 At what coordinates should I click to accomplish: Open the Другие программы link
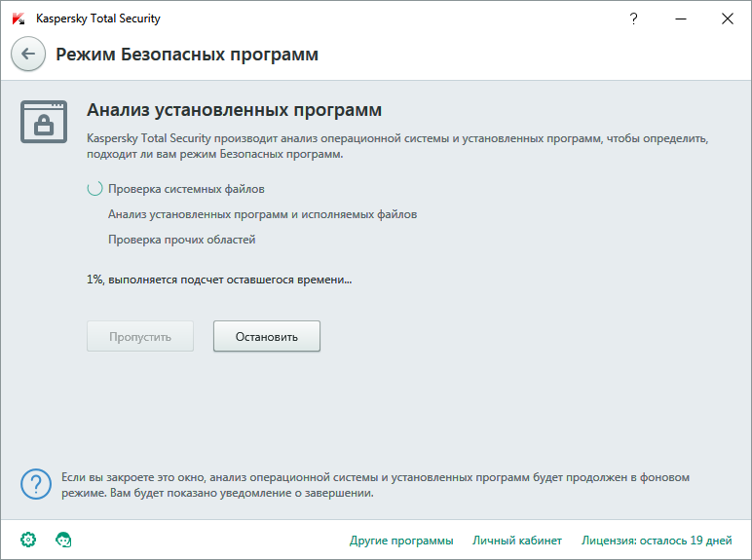[x=401, y=541]
